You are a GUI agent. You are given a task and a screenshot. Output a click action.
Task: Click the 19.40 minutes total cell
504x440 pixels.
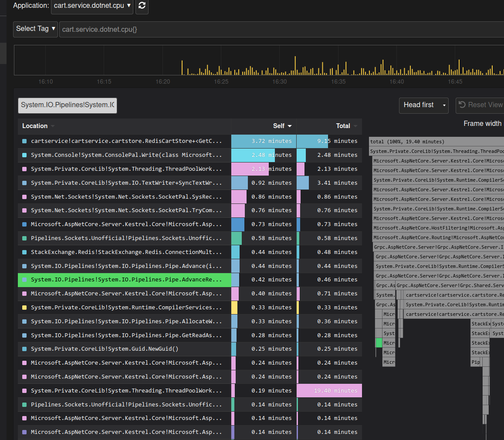[x=329, y=390]
